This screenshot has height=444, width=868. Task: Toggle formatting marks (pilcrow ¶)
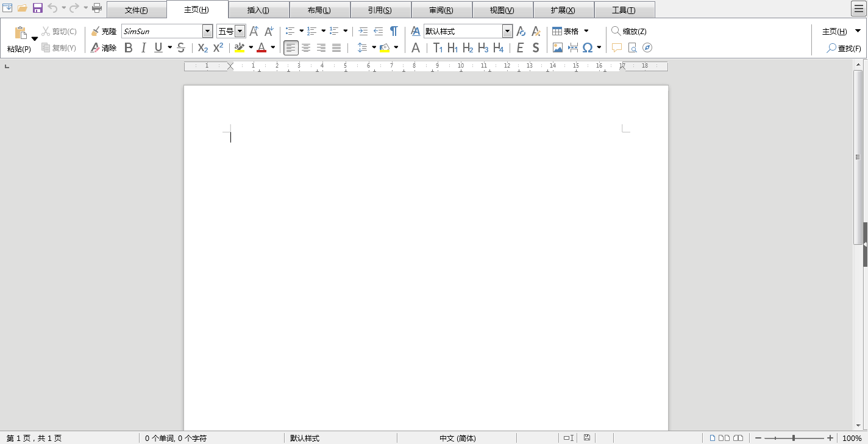tap(394, 32)
